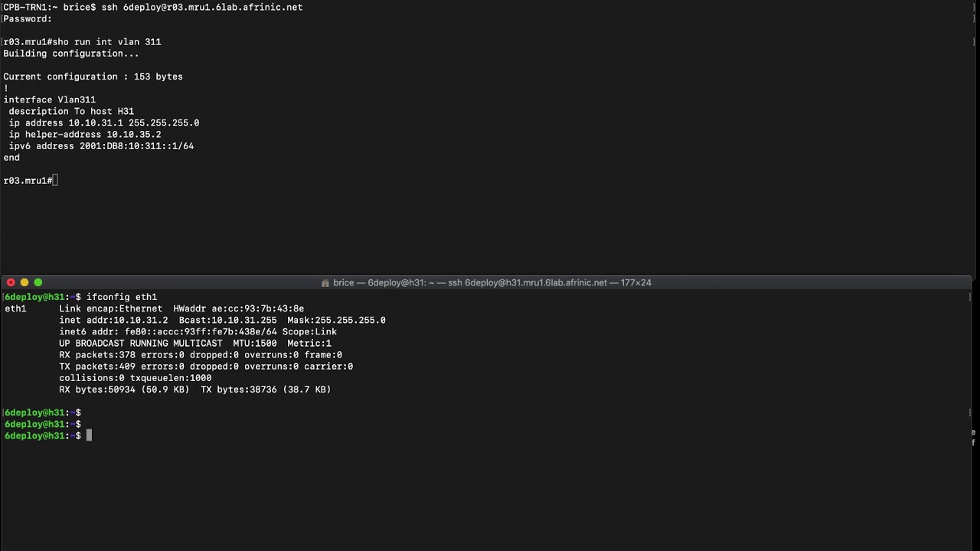Click 'TX packets:409' line
The width and height of the screenshot is (980, 551).
(x=206, y=367)
